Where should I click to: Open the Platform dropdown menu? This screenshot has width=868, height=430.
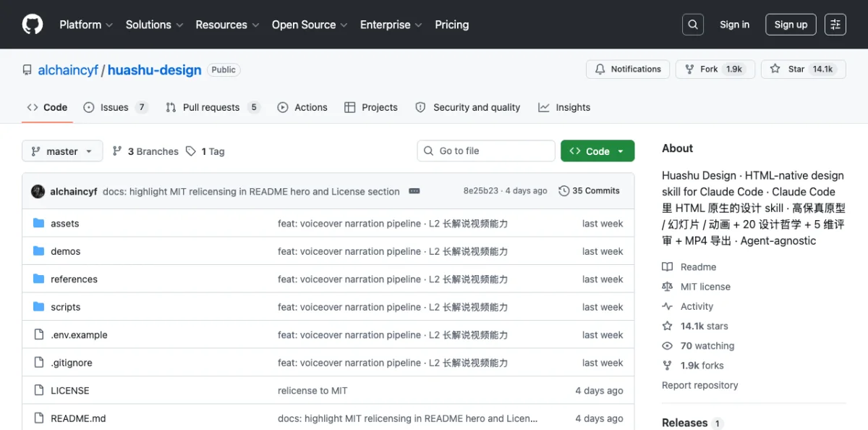coord(86,25)
